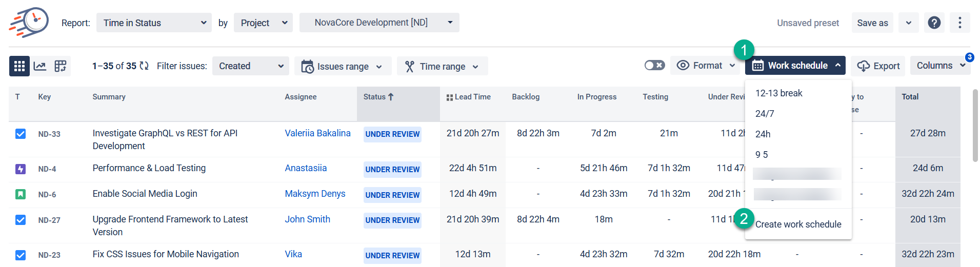
Task: Click the Export cloud download button
Action: pos(878,66)
